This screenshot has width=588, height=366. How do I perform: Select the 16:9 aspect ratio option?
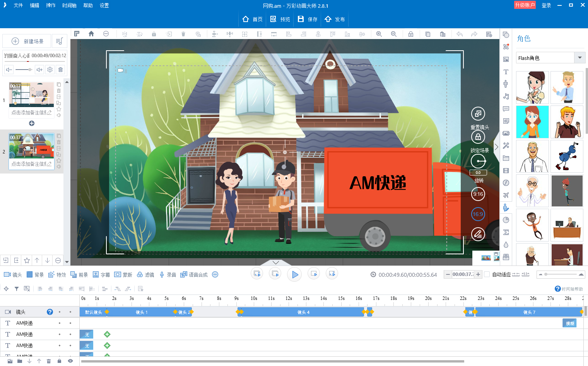click(478, 214)
